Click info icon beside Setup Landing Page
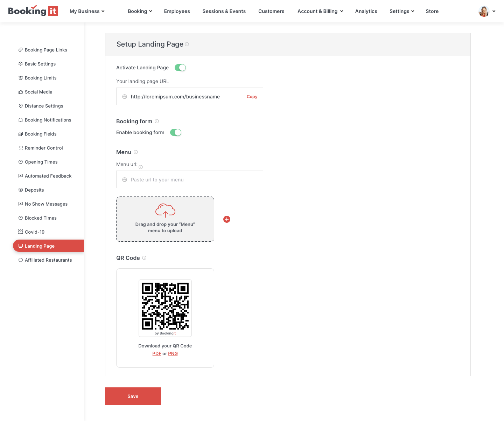 click(x=187, y=44)
